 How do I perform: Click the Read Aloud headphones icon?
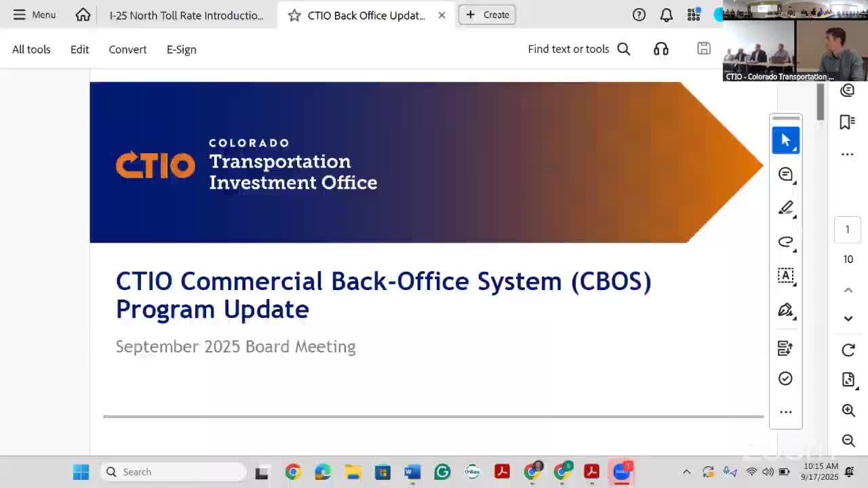click(x=661, y=49)
